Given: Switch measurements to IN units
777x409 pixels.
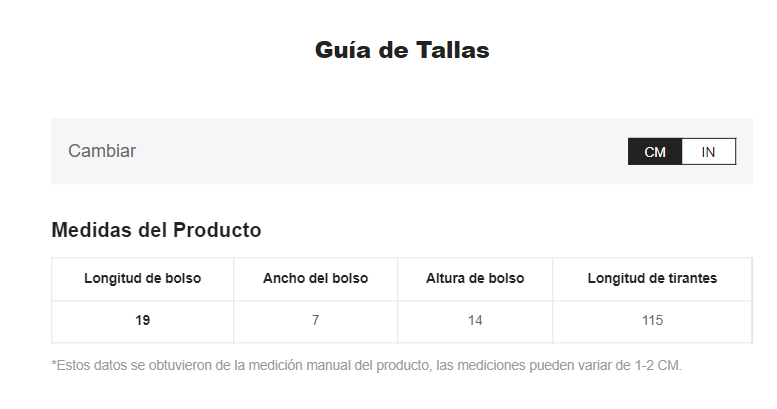Looking at the screenshot, I should pyautogui.click(x=709, y=152).
